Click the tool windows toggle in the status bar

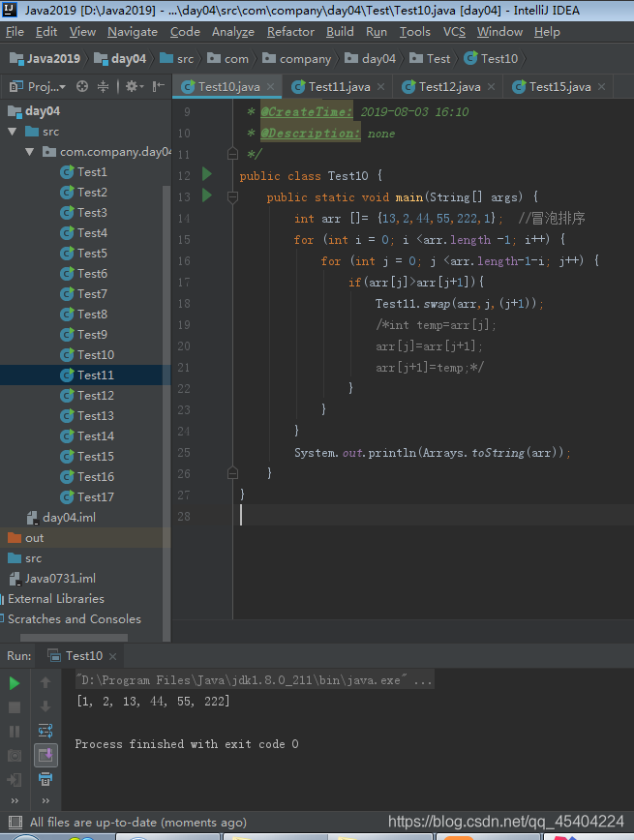pyautogui.click(x=15, y=822)
